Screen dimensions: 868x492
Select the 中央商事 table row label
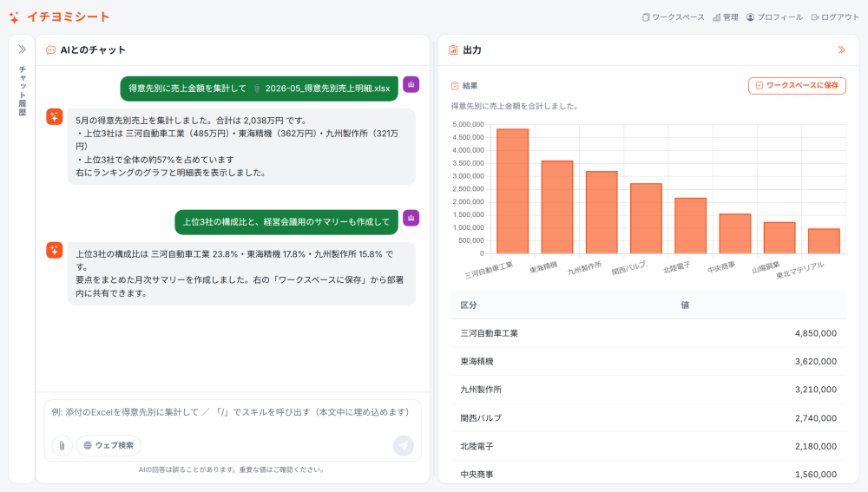coord(477,475)
